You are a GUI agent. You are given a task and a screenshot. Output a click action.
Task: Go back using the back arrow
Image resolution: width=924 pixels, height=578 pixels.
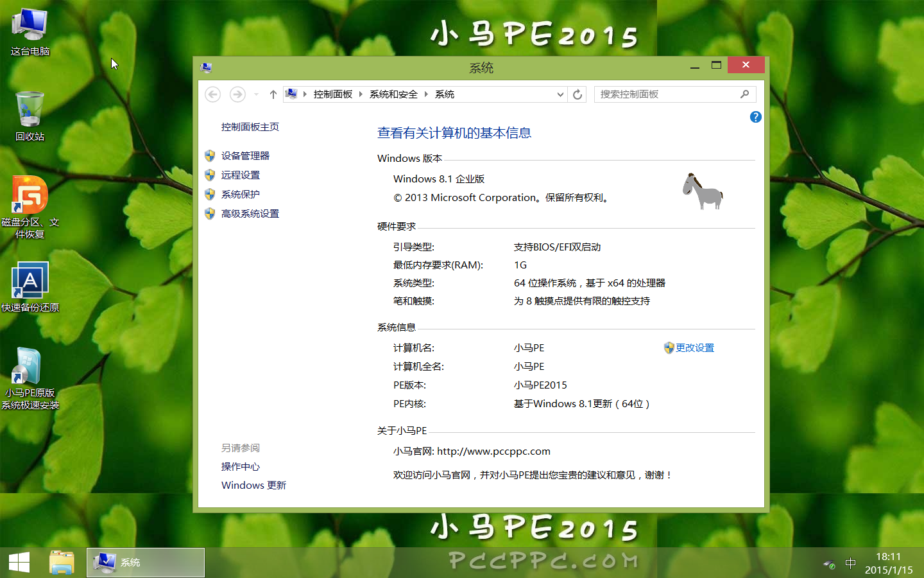coord(213,94)
